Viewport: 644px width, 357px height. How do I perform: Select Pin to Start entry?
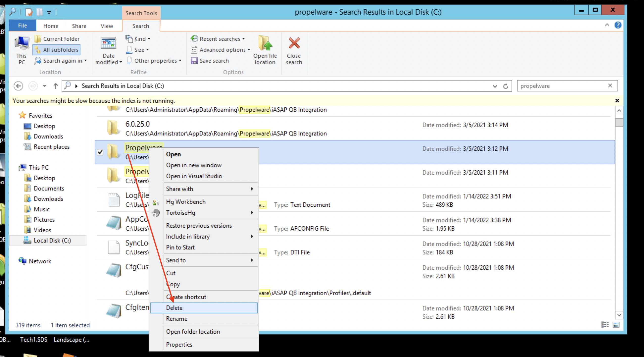click(204, 247)
